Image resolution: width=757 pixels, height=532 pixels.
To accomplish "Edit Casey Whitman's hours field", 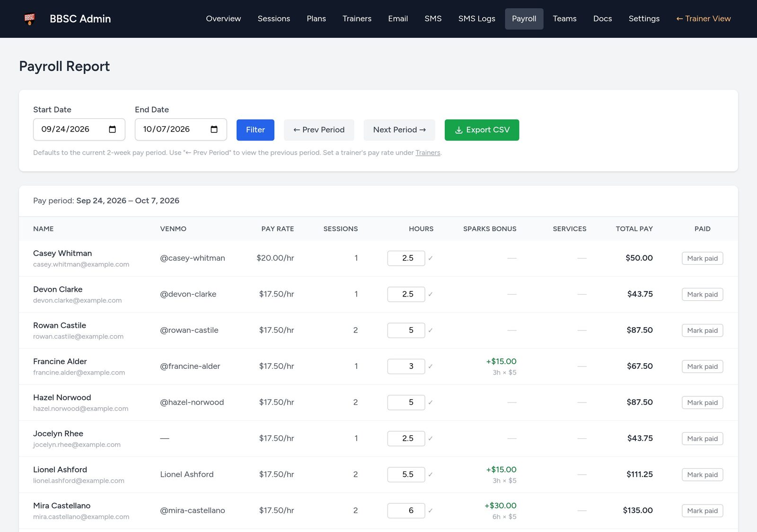I will click(x=406, y=258).
